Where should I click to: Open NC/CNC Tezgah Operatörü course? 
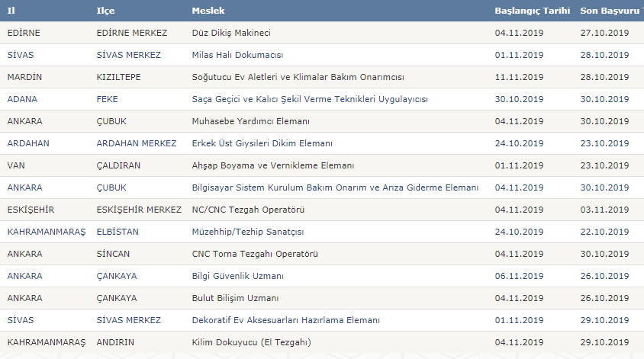click(x=248, y=210)
